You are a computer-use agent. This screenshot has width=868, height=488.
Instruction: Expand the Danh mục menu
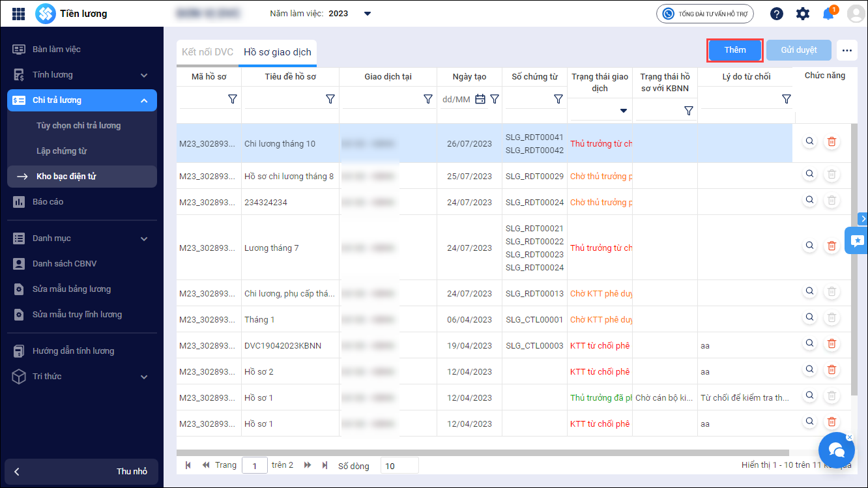coord(81,238)
